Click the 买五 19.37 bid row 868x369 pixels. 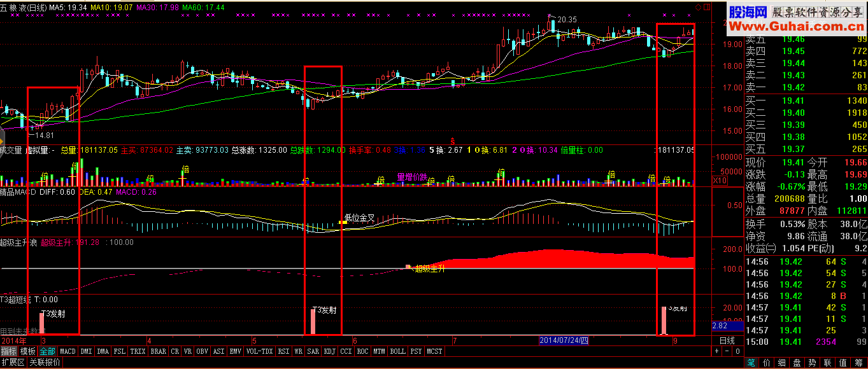pyautogui.click(x=806, y=149)
